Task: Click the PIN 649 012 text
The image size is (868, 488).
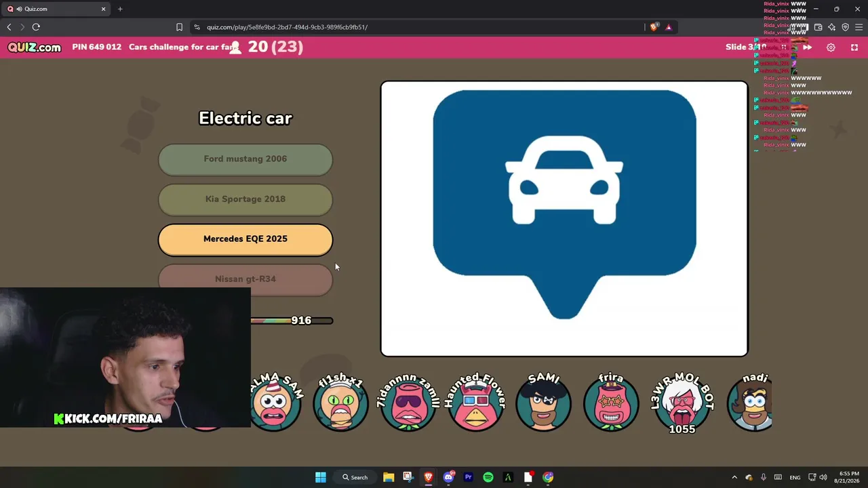Action: coord(97,47)
